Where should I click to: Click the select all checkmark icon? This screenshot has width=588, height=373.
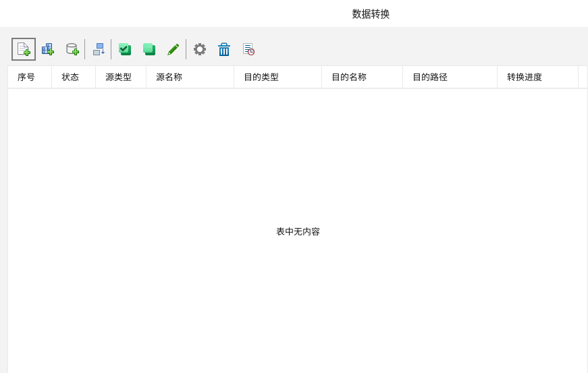125,49
